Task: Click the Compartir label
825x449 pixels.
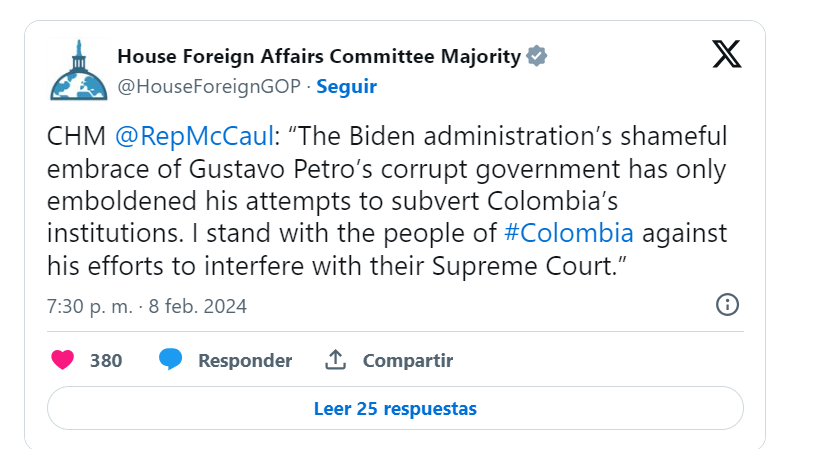Action: click(x=408, y=361)
